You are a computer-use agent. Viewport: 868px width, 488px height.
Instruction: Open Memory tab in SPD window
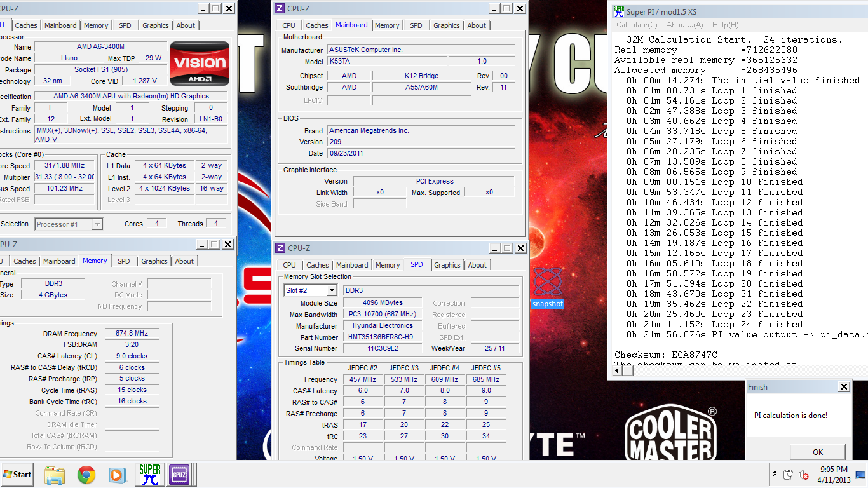pyautogui.click(x=388, y=265)
